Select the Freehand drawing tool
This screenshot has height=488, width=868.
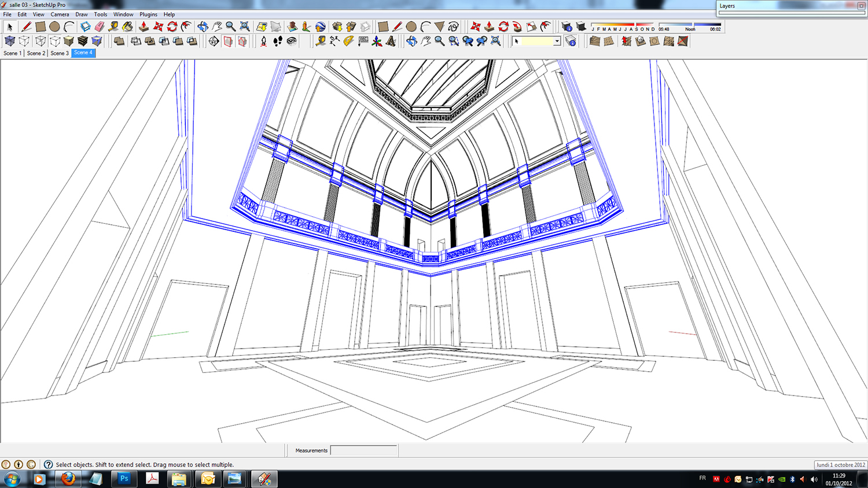pyautogui.click(x=453, y=27)
